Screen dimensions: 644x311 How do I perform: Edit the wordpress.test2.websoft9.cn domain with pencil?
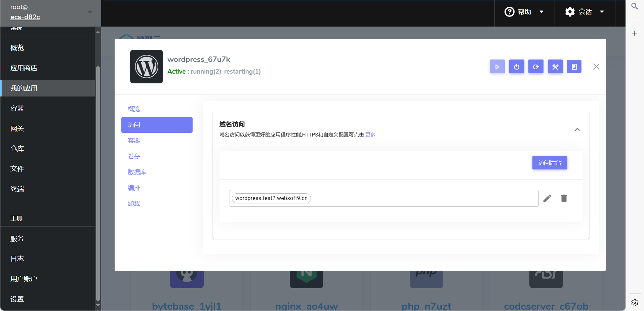point(547,198)
